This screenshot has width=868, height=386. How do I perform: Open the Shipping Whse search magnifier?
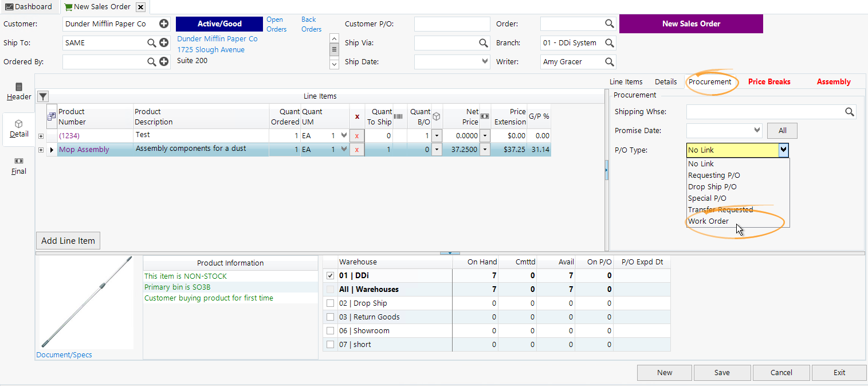(x=849, y=112)
